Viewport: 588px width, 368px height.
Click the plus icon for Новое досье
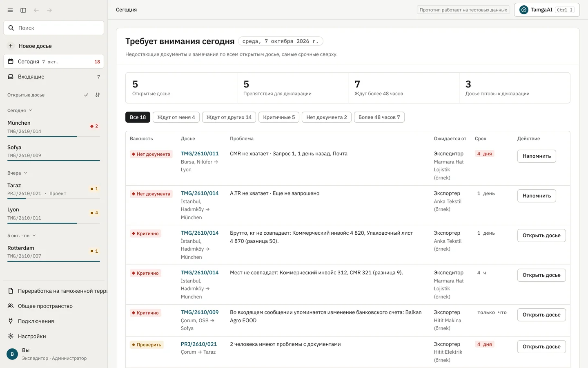pos(11,46)
